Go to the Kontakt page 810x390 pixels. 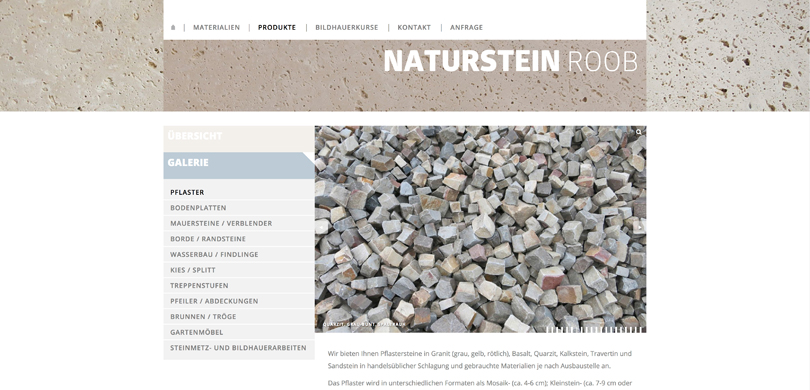coord(414,28)
